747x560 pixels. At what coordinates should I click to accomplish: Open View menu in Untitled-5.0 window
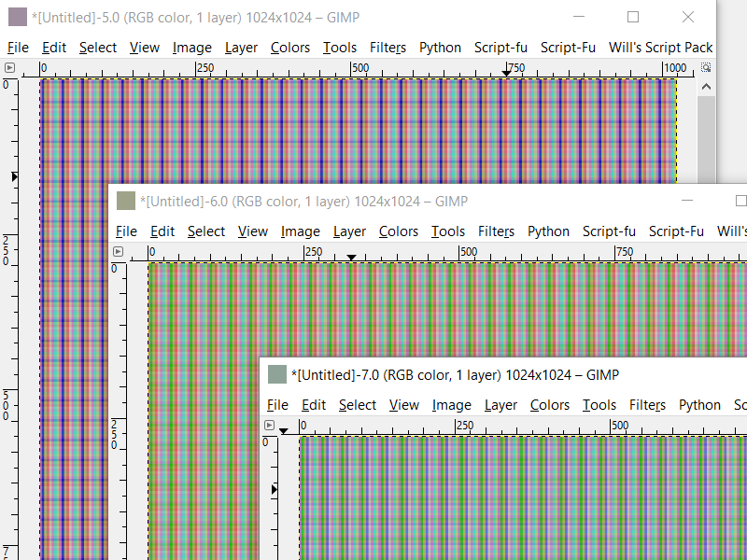click(x=145, y=48)
